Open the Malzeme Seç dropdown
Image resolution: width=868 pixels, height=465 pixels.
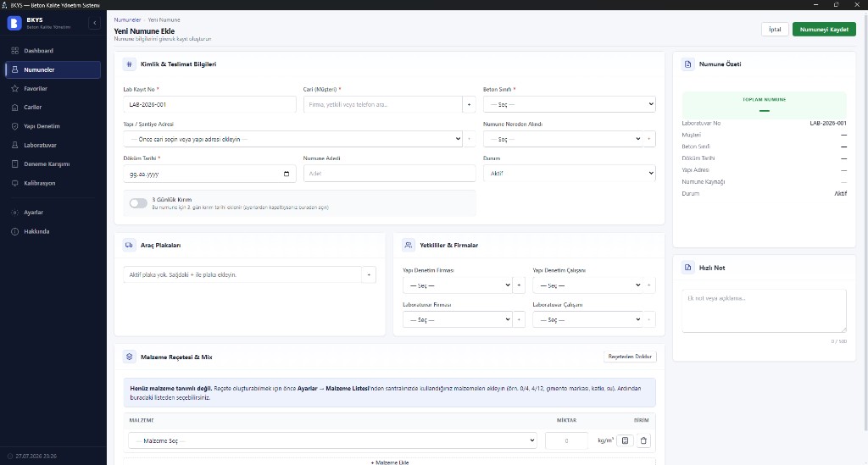click(332, 440)
